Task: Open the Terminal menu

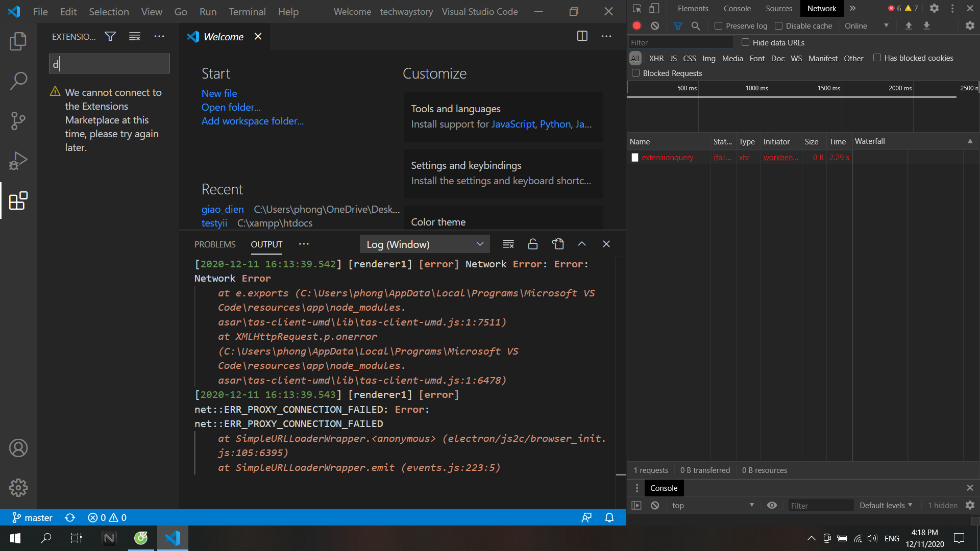Action: pyautogui.click(x=247, y=11)
